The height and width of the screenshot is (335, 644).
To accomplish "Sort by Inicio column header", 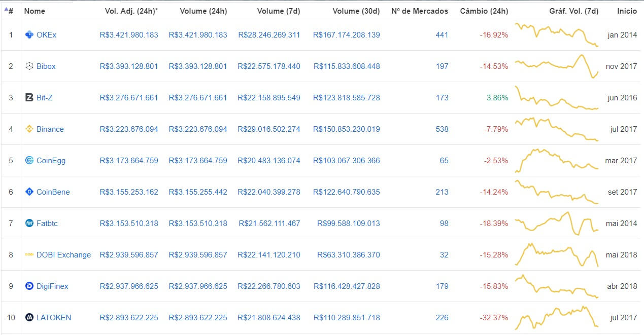I will coord(627,11).
